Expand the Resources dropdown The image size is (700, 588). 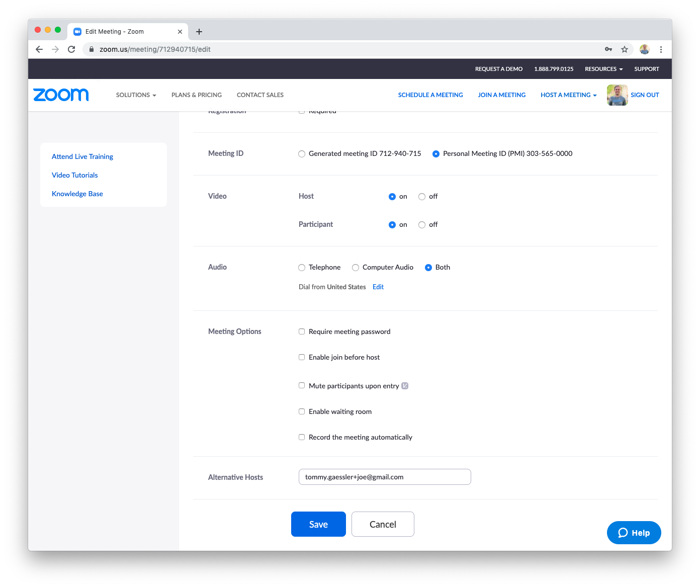(604, 69)
